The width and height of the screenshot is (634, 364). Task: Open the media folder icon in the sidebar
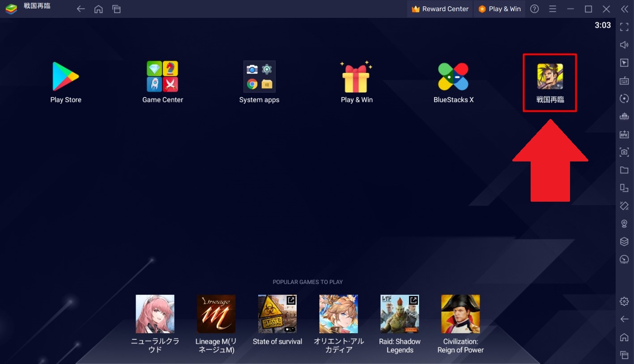624,170
